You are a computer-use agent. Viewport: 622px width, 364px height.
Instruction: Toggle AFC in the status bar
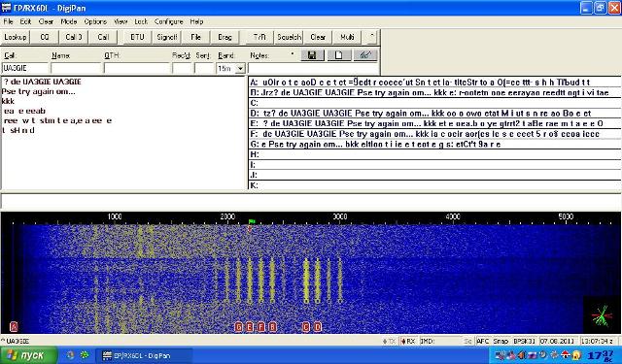(x=483, y=341)
